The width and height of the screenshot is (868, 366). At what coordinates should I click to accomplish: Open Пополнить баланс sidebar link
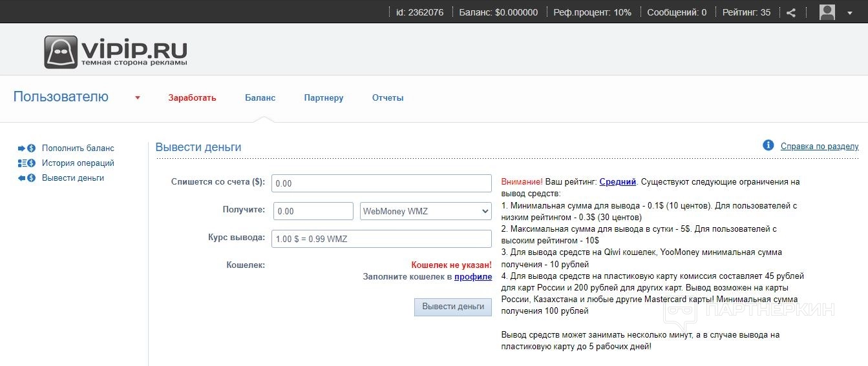(78, 148)
